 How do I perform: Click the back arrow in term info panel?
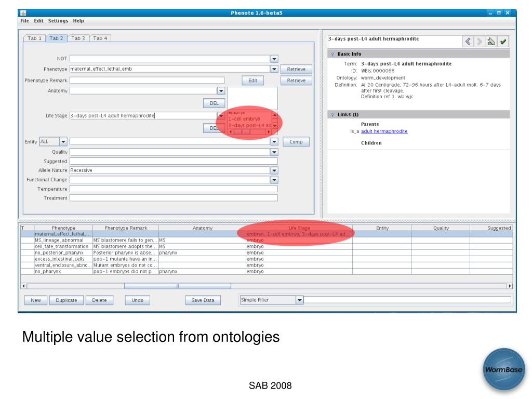pos(468,42)
